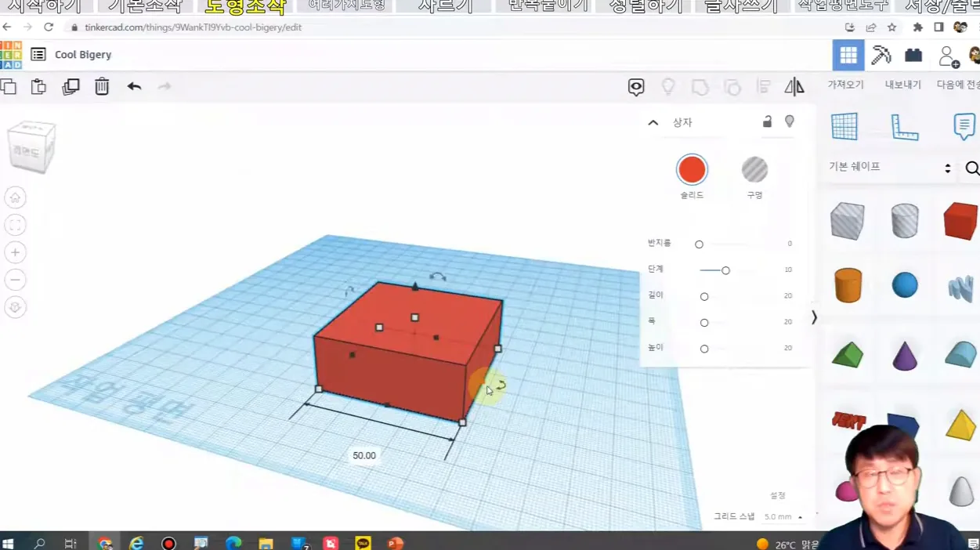Click the 폭 width slider handle
This screenshot has width=980, height=550.
(704, 323)
